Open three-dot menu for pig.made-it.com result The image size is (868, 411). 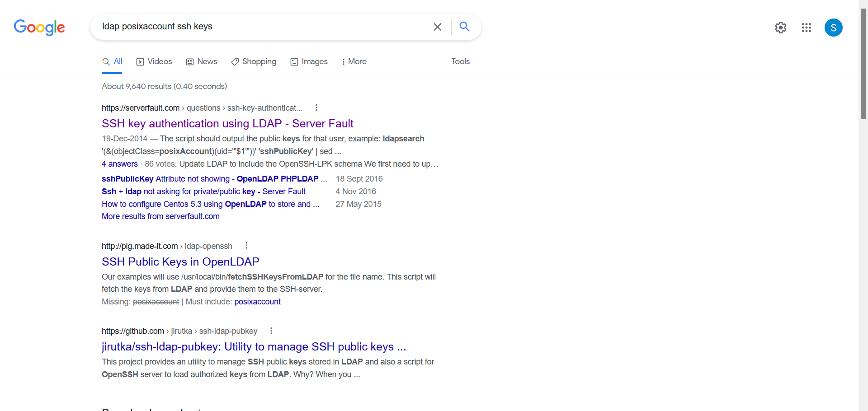(246, 246)
